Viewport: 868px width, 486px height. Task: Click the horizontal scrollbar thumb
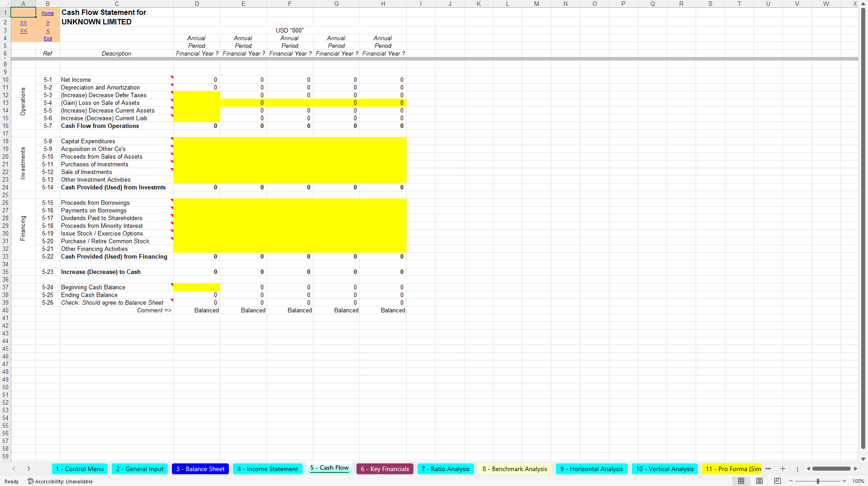[831, 469]
